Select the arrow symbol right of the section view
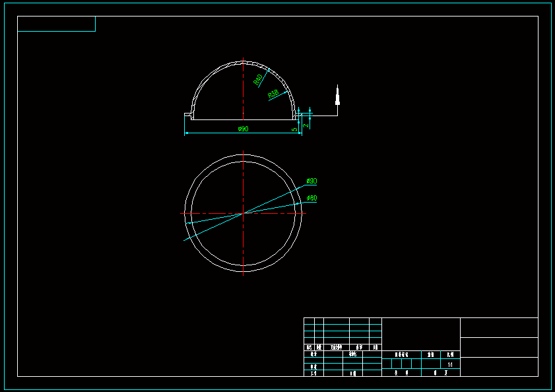 pos(337,95)
